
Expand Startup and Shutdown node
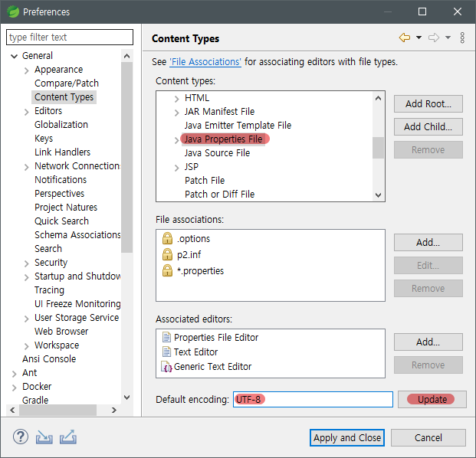(x=26, y=277)
